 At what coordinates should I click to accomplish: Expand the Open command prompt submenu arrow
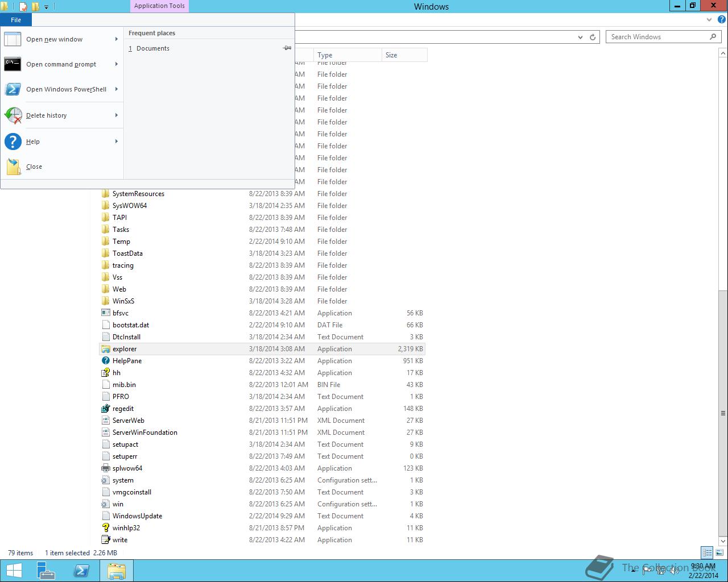pyautogui.click(x=116, y=64)
